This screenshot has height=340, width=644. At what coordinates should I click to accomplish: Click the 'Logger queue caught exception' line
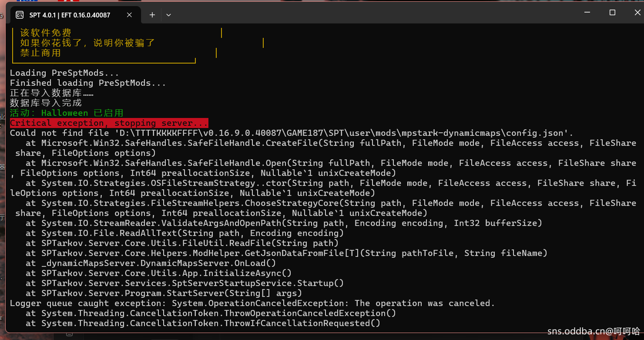coord(252,303)
